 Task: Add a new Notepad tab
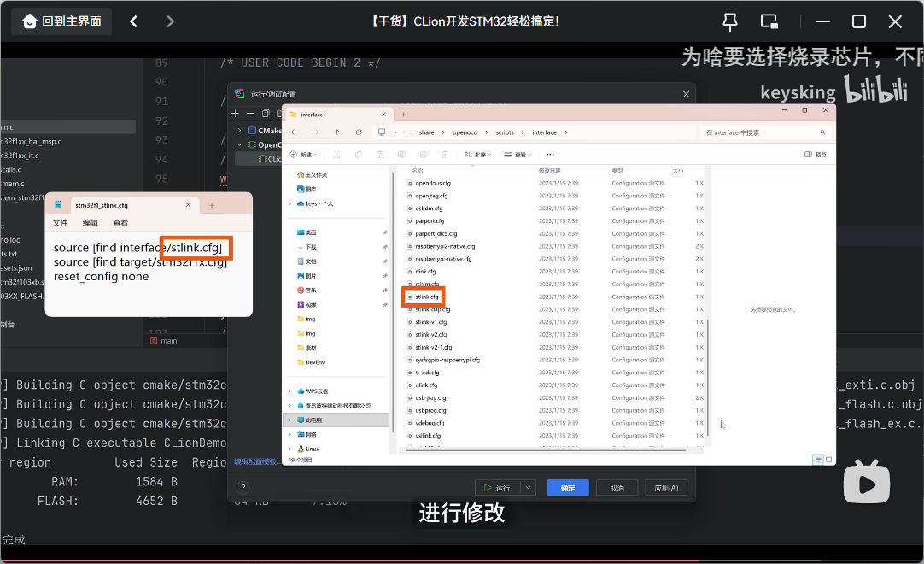pyautogui.click(x=212, y=205)
